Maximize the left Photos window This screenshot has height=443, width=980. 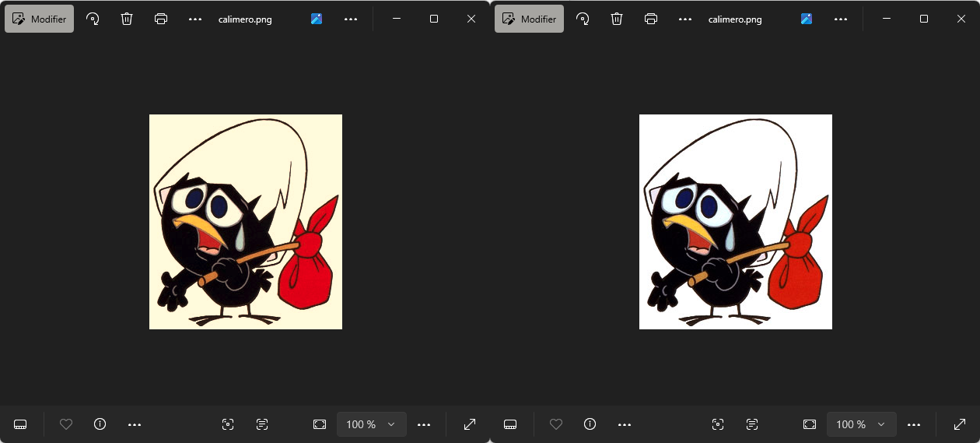click(434, 19)
